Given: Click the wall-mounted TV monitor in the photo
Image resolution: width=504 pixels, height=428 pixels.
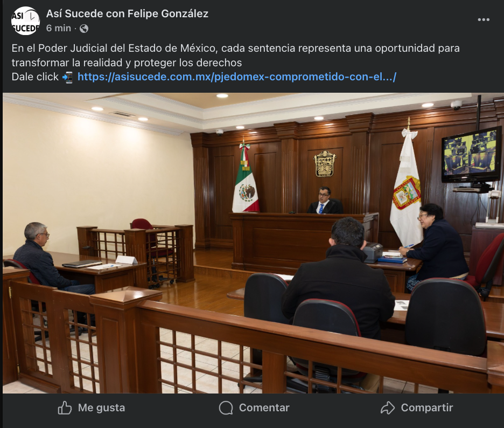Looking at the screenshot, I should tap(471, 155).
